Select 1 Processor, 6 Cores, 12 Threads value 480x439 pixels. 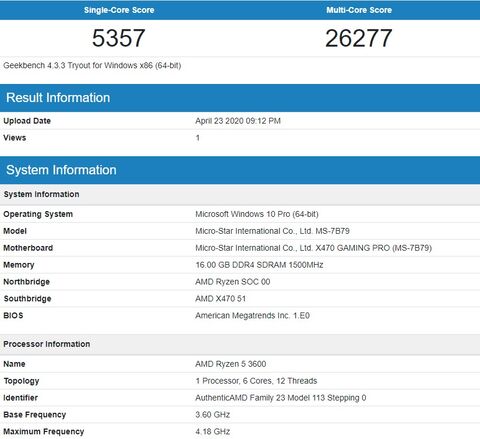[256, 381]
